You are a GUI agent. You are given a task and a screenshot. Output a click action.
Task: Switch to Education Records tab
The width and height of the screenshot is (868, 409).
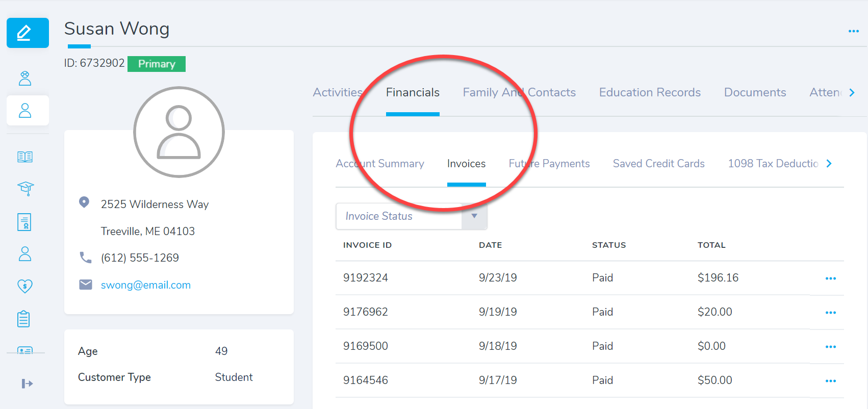pos(649,93)
